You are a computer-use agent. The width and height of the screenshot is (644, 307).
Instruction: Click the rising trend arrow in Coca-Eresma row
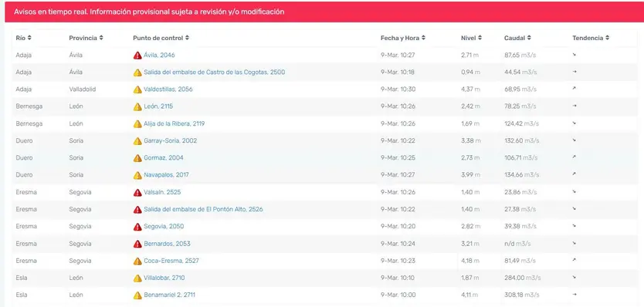[x=575, y=260]
